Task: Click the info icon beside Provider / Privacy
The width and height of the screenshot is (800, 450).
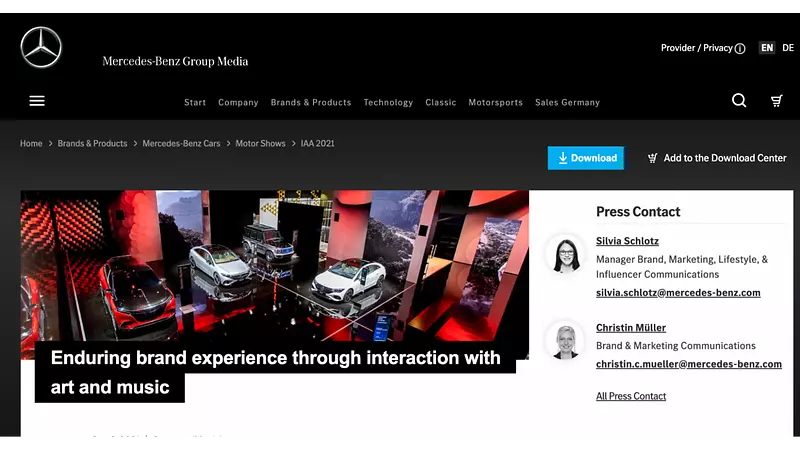Action: click(x=740, y=48)
